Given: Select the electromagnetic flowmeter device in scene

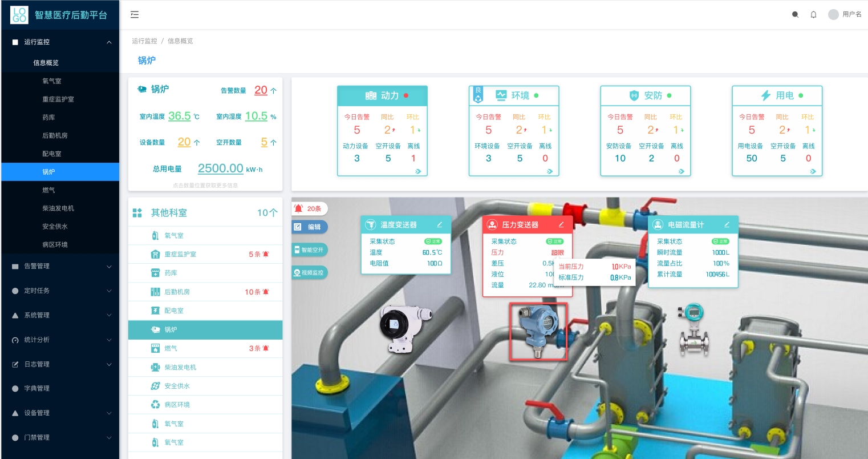Looking at the screenshot, I should tap(693, 330).
